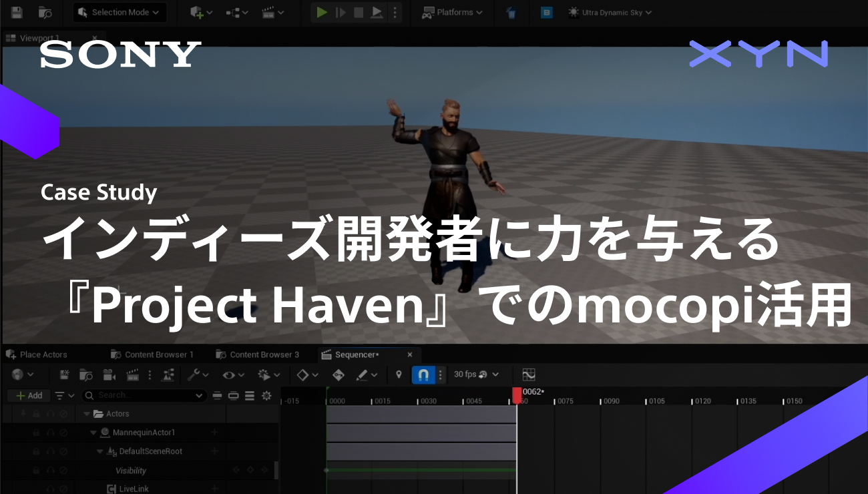This screenshot has height=494, width=868.
Task: Open the Sequencer eye view options menu
Action: (234, 375)
